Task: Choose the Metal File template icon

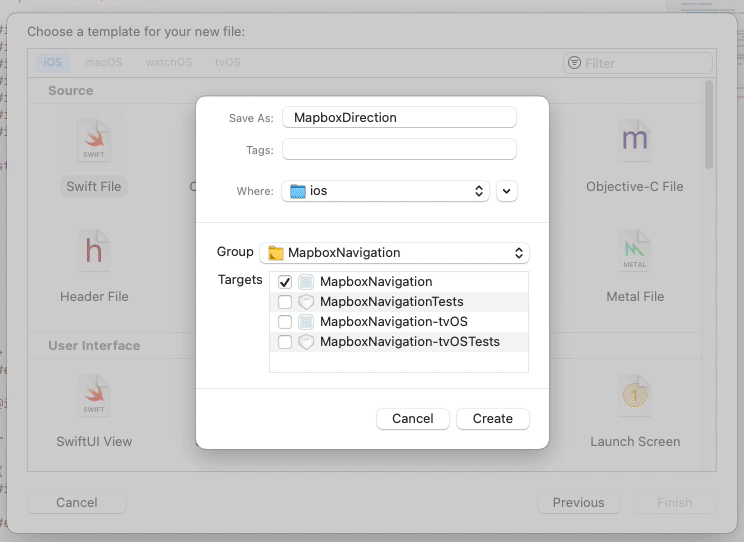Action: (x=635, y=251)
